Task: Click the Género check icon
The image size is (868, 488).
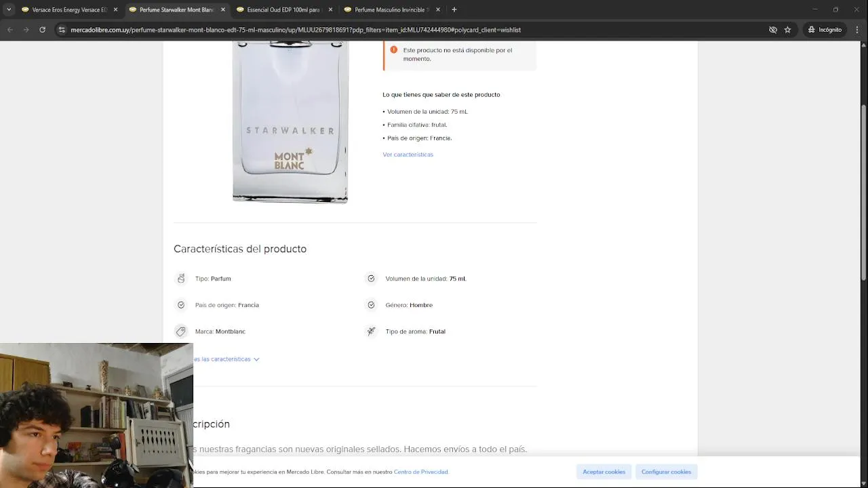Action: coord(371,305)
